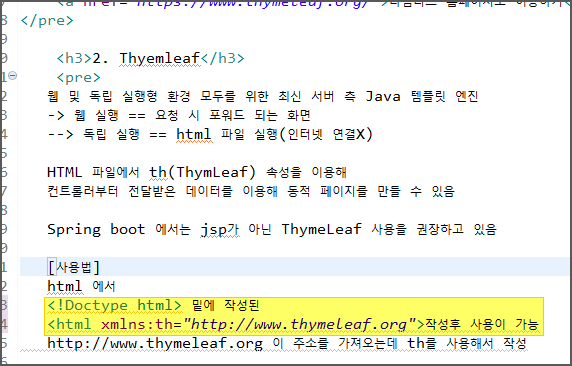
Task: Click line '--> 독립 실행 == html'
Action: point(210,134)
